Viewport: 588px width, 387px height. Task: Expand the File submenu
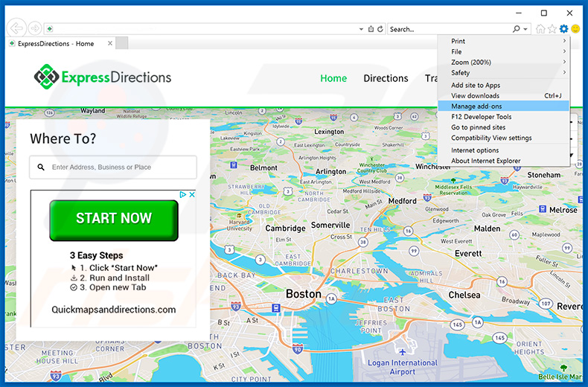click(x=504, y=51)
